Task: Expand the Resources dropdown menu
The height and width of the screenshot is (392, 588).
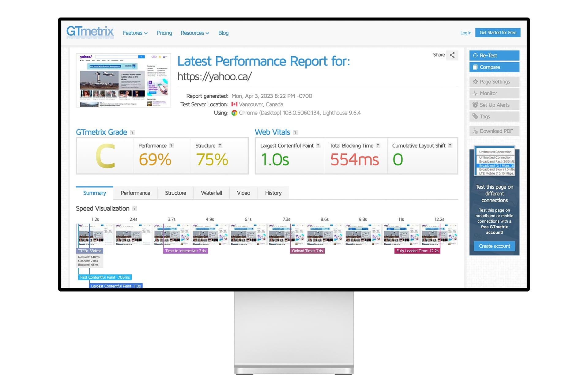Action: [195, 33]
